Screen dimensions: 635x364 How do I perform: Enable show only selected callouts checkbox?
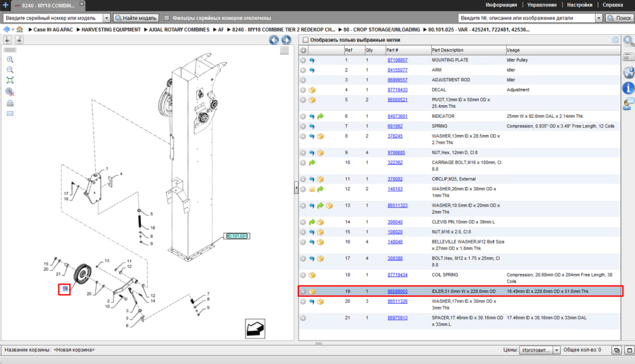pyautogui.click(x=306, y=40)
